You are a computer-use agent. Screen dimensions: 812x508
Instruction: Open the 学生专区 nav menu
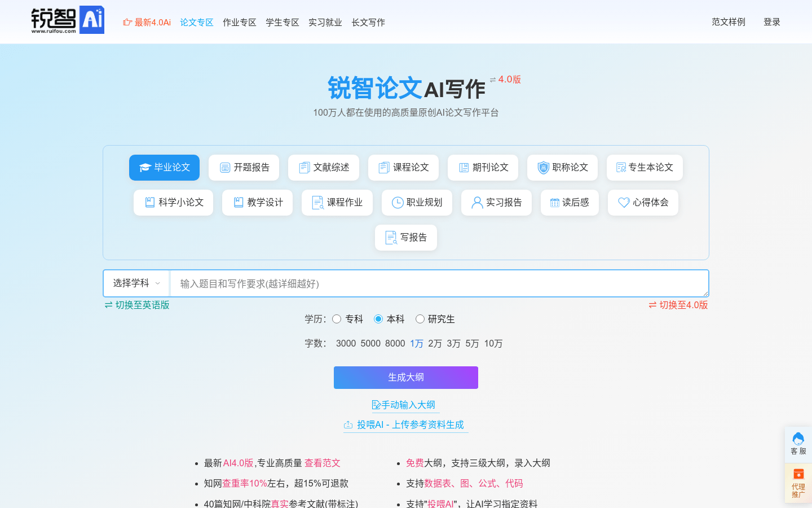pyautogui.click(x=283, y=23)
